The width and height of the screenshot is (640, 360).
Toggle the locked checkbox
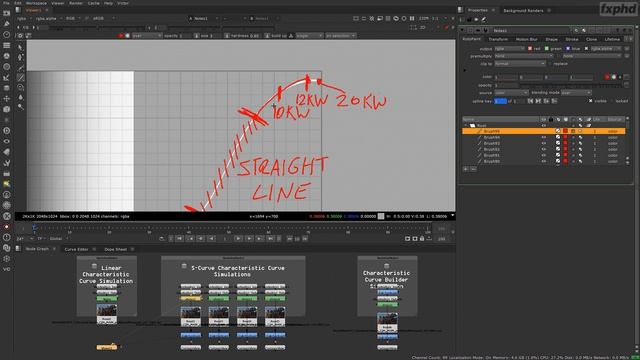[612, 101]
